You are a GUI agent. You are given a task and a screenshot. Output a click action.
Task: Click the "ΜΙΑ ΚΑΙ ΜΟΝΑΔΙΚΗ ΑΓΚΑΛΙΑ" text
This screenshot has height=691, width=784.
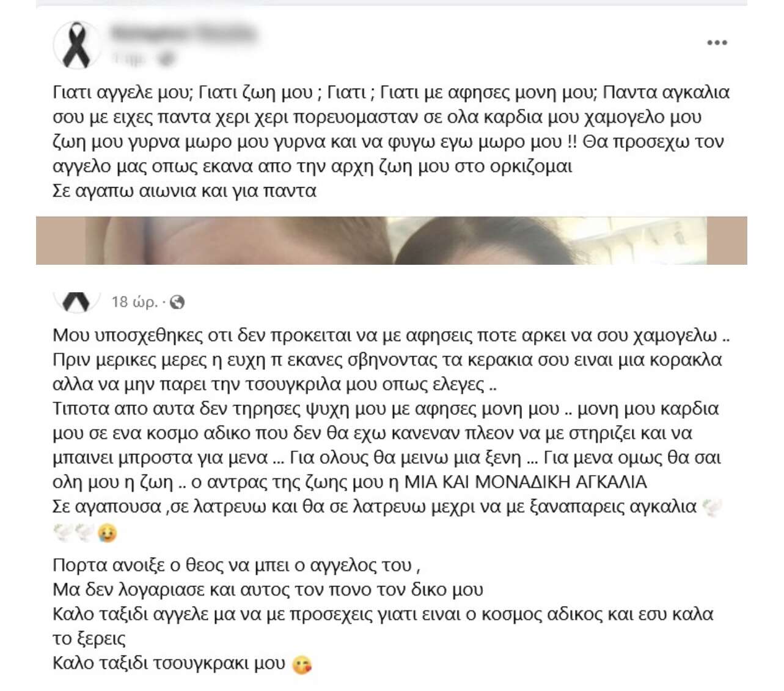coord(526,482)
